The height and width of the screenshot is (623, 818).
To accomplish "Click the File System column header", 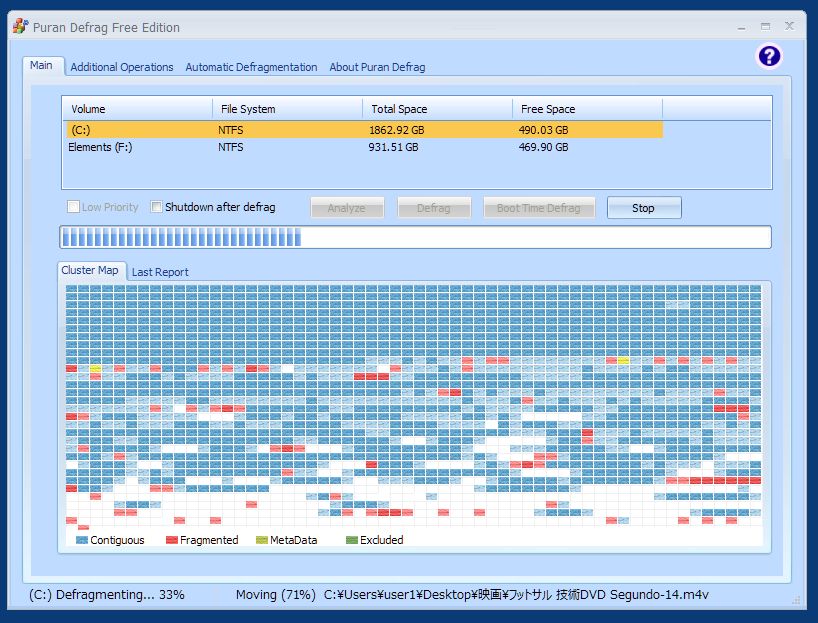I will (287, 109).
